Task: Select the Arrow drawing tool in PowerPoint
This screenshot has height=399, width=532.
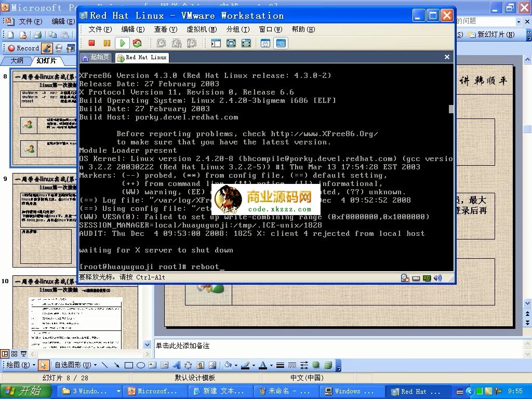Action: (x=117, y=365)
